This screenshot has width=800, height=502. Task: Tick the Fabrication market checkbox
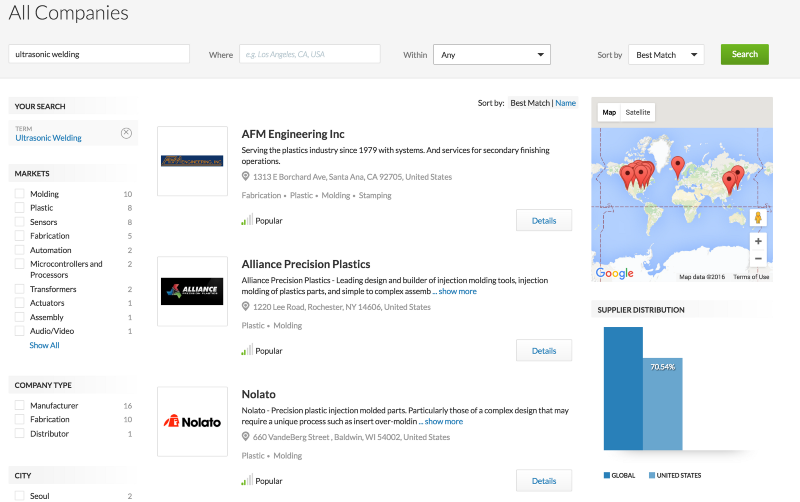[19, 236]
